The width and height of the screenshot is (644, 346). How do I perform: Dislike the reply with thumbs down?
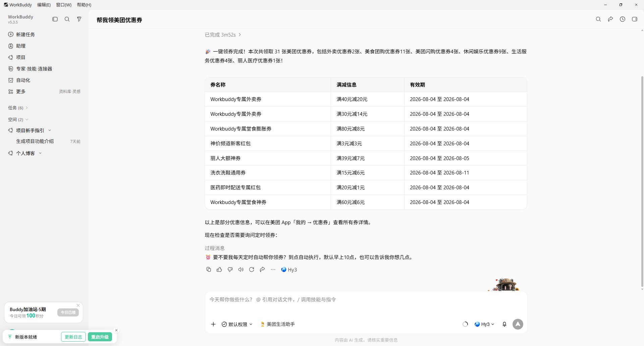(x=230, y=269)
